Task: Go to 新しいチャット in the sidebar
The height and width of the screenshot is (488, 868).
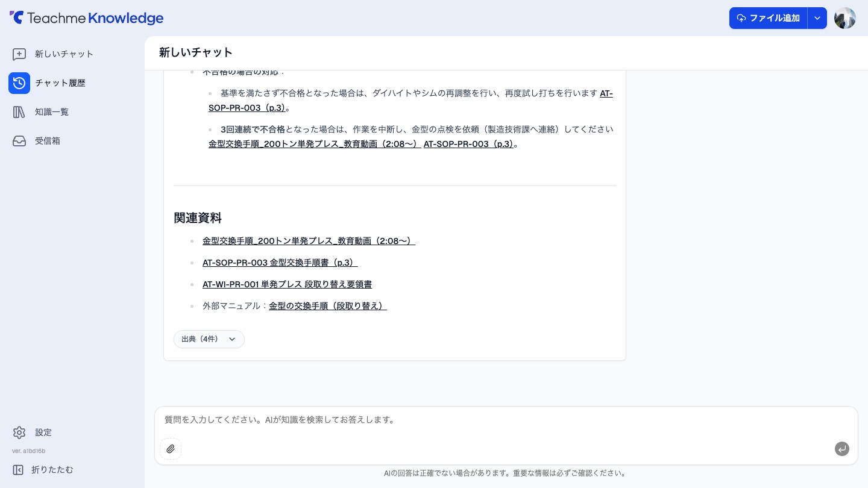Action: (x=64, y=54)
